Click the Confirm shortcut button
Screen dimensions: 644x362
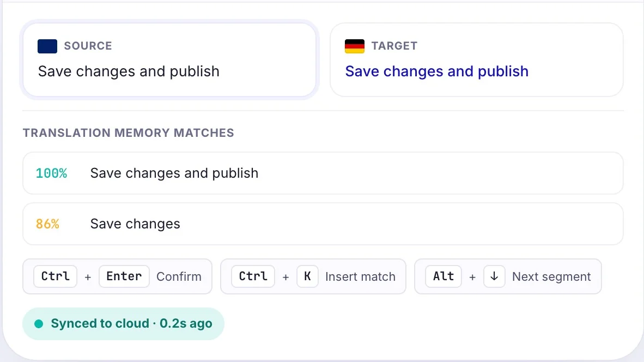tap(118, 276)
